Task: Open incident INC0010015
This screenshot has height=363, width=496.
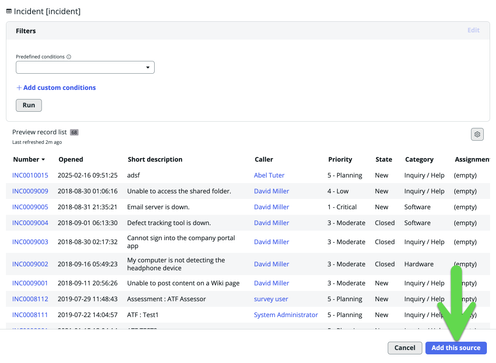Action: [x=30, y=175]
